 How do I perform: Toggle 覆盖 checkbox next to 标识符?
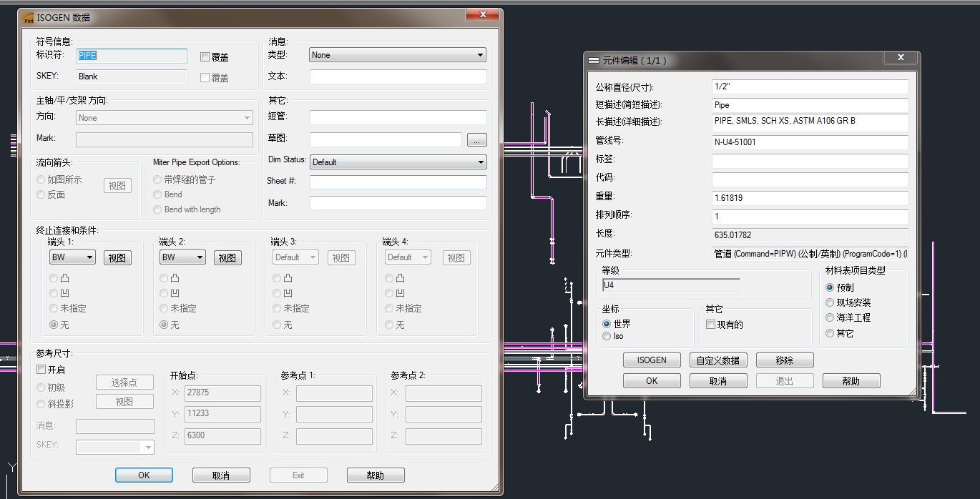(205, 56)
